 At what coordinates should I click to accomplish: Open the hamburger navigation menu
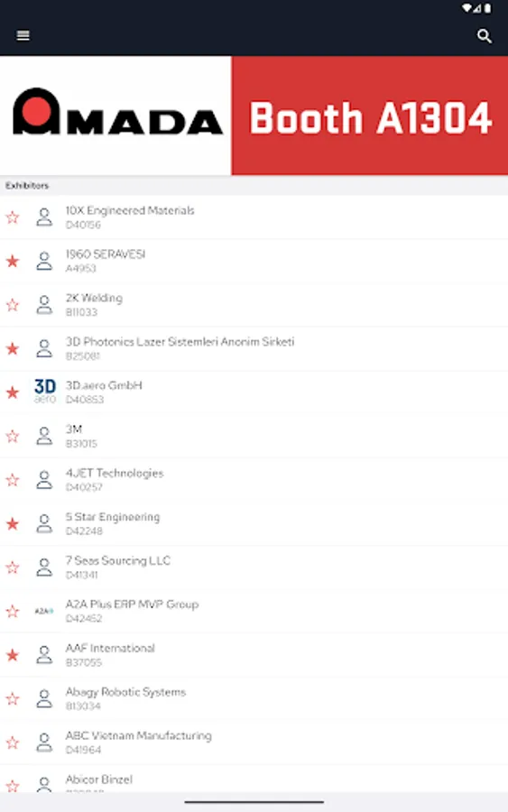pos(23,36)
